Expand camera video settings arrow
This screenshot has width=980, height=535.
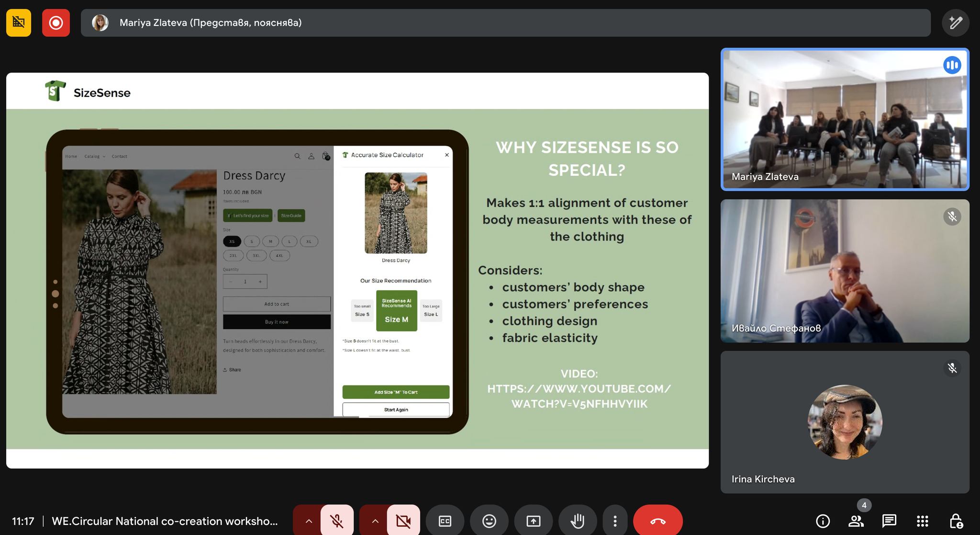point(375,521)
